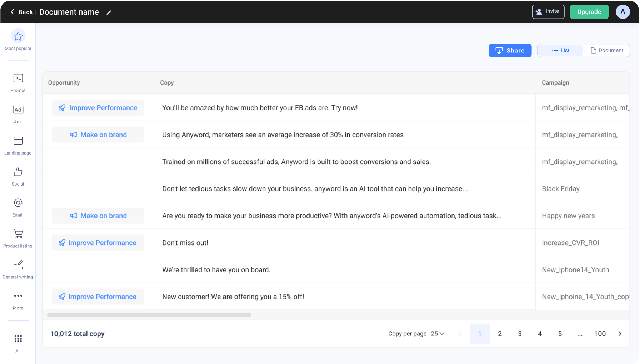
Task: Select copy "Don't let tedious tasks slow down"
Action: click(315, 189)
